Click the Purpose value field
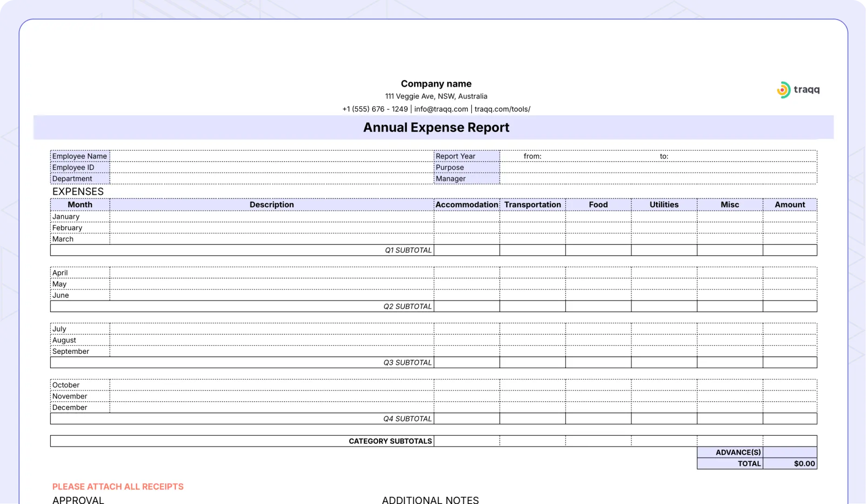 click(658, 167)
